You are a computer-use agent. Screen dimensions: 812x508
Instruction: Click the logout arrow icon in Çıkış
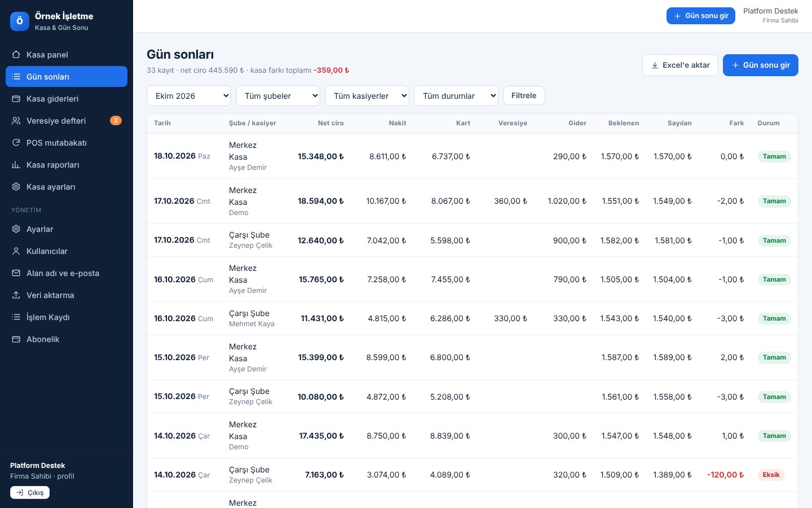(x=20, y=493)
